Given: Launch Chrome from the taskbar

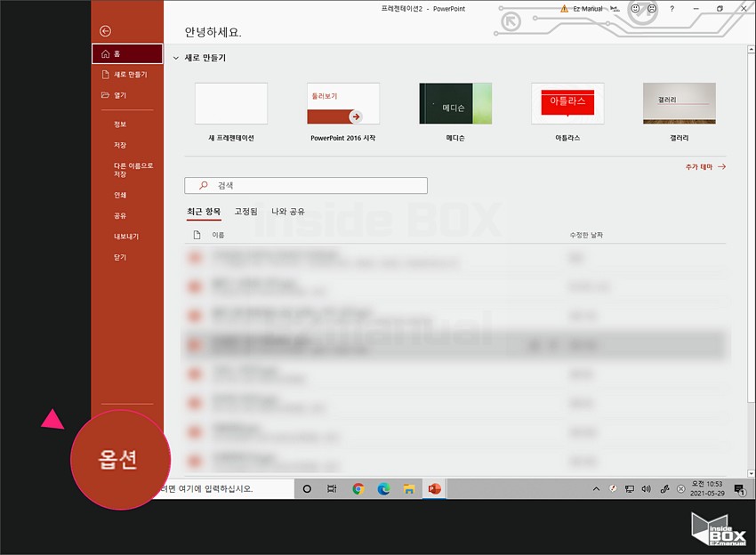Looking at the screenshot, I should pos(358,489).
